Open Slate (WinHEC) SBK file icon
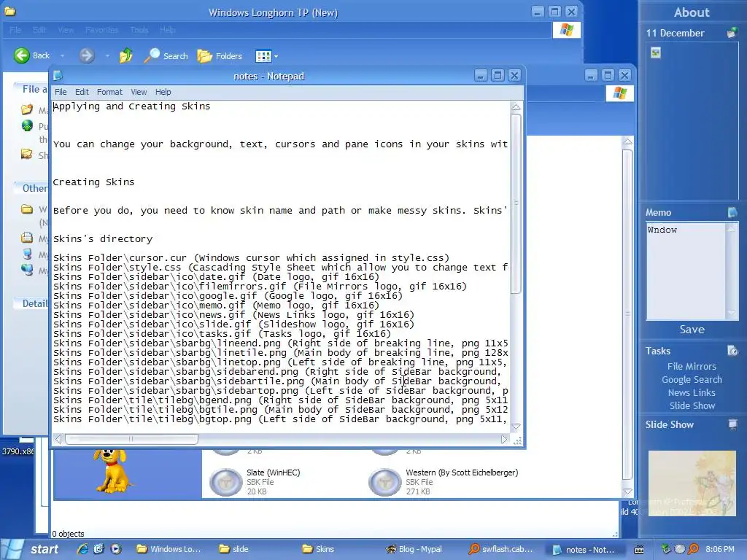 pos(226,481)
